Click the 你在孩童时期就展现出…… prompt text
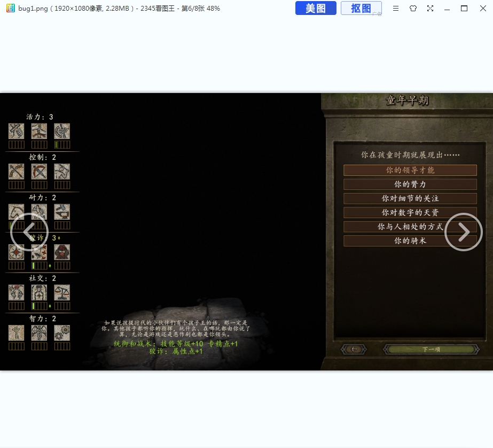 click(x=410, y=155)
